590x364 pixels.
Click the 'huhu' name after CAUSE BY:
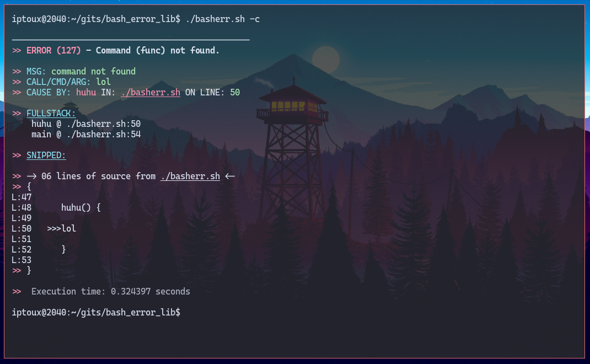[x=86, y=93]
